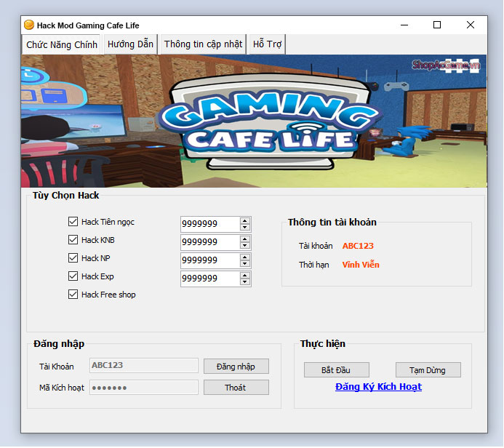
Task: Increase Hack Exp value with up arrow
Action: [x=245, y=276]
